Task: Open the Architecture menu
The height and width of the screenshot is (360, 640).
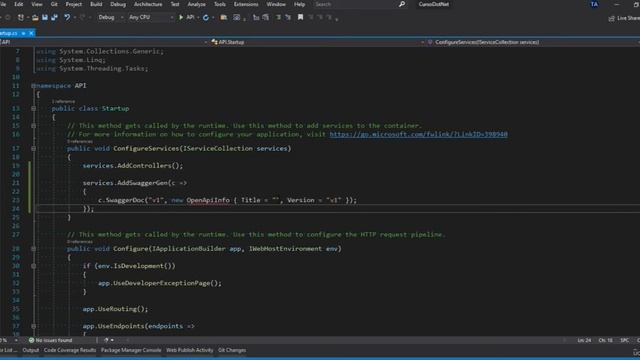Action: [148, 4]
